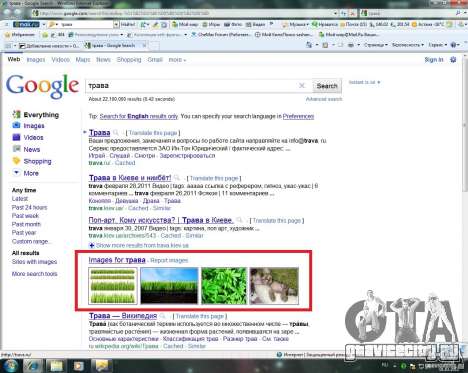
Task: Open the Трава — Википедия result
Action: pos(123,315)
